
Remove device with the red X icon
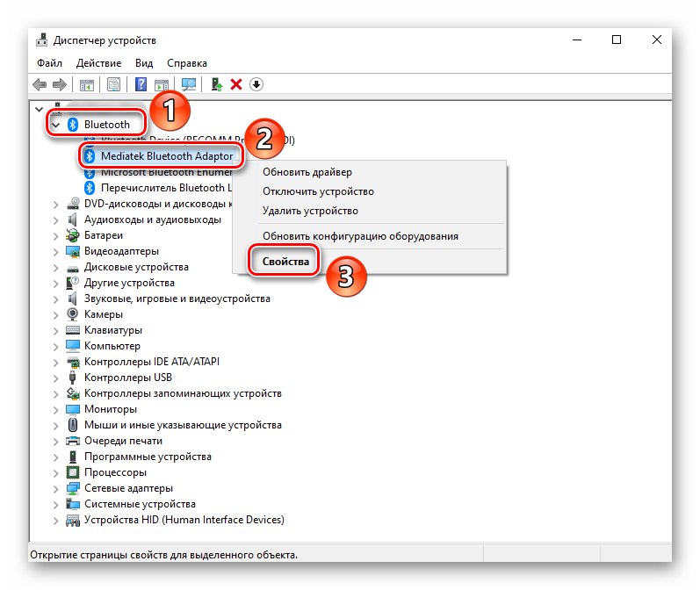point(236,84)
